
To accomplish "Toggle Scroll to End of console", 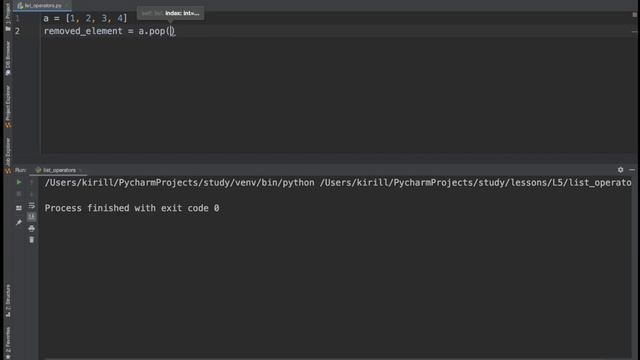I will (31, 217).
